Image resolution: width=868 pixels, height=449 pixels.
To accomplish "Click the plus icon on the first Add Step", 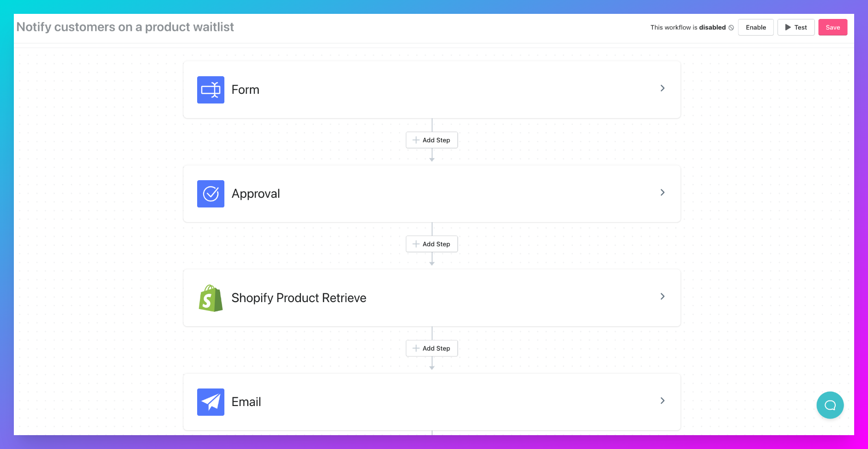I will pyautogui.click(x=416, y=140).
